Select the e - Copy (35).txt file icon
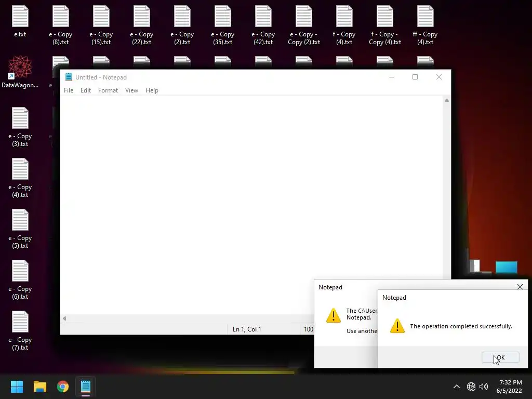Viewport: 532px width, 399px height. pos(223,16)
